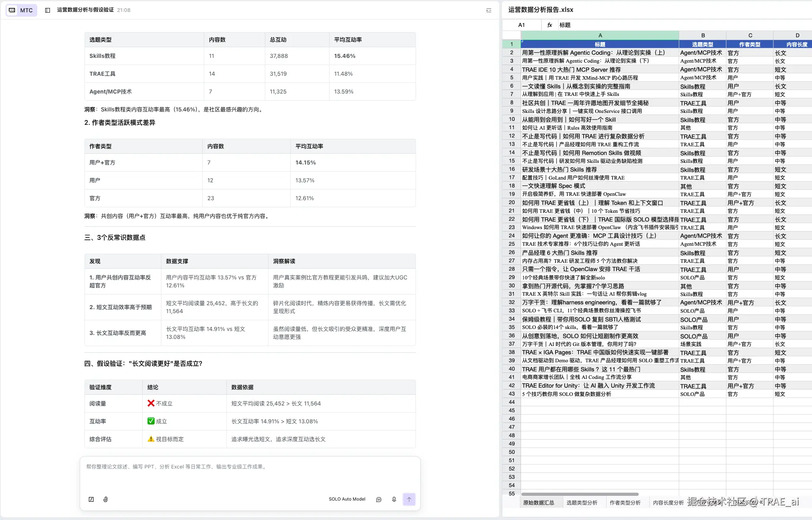
Task: Switch to the 原始数据汇总 sheet tab
Action: (x=538, y=503)
